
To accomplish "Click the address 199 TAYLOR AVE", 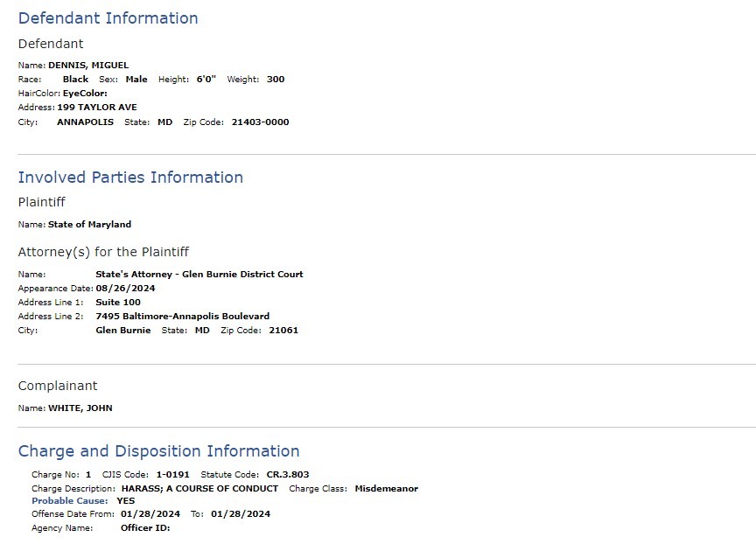I will (x=97, y=107).
